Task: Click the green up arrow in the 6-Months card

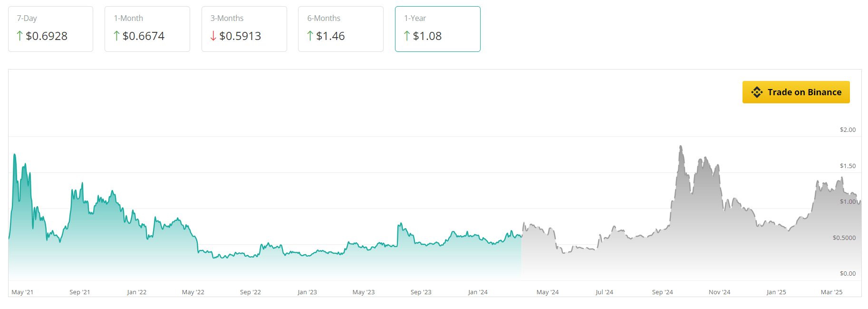Action: click(x=310, y=36)
